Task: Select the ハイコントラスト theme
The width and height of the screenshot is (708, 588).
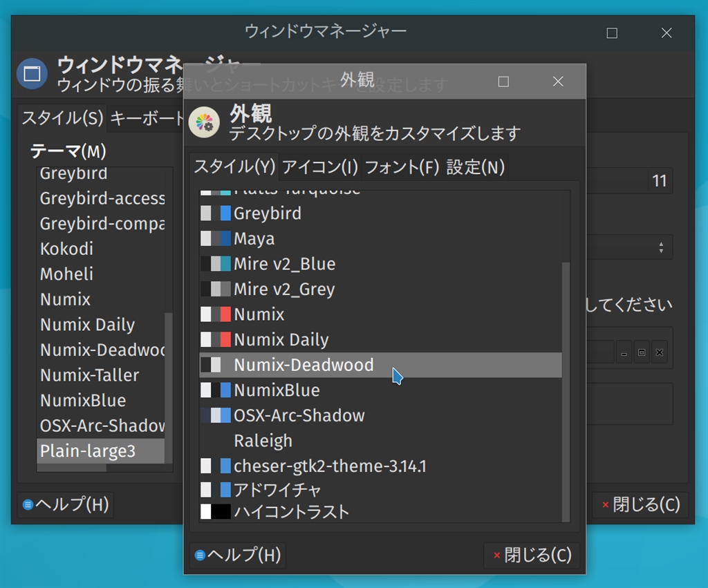Action: tap(381, 511)
